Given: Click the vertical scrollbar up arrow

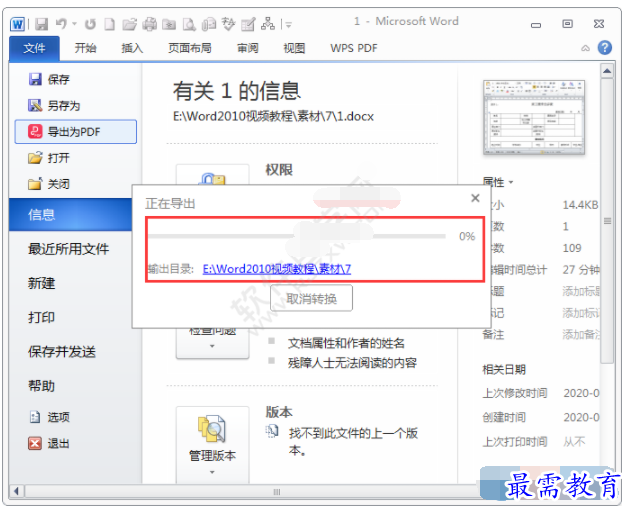Looking at the screenshot, I should [607, 71].
